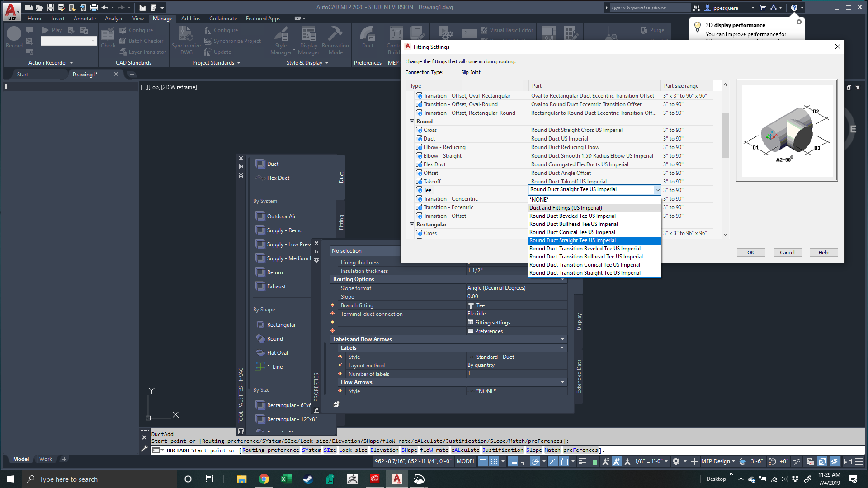Open the Duct Preferences ribbon button
The height and width of the screenshot is (488, 868).
click(368, 38)
